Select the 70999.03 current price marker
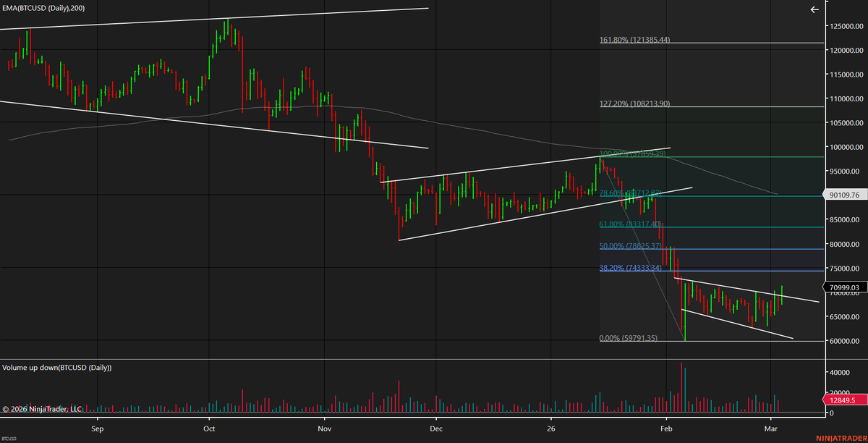Screen dimensions: 868x443 point(843,287)
